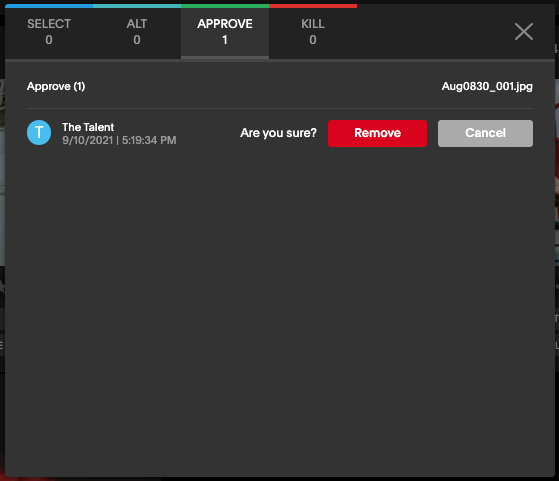Select The Talent user name
This screenshot has height=481, width=559.
[x=88, y=127]
